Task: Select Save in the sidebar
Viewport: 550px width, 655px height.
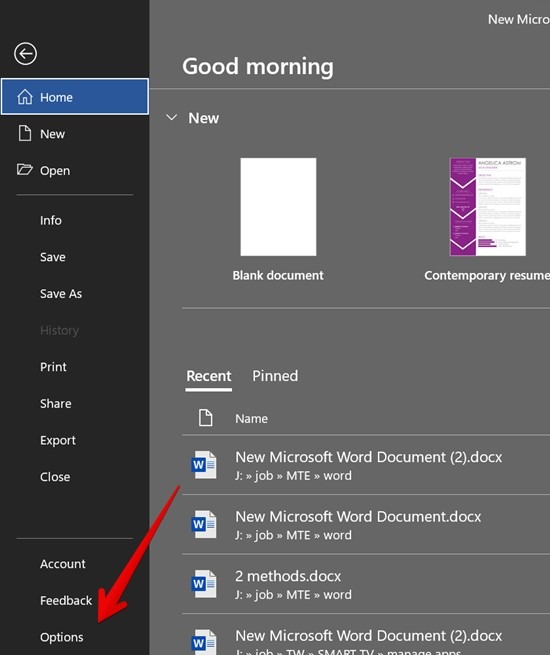Action: coord(53,257)
